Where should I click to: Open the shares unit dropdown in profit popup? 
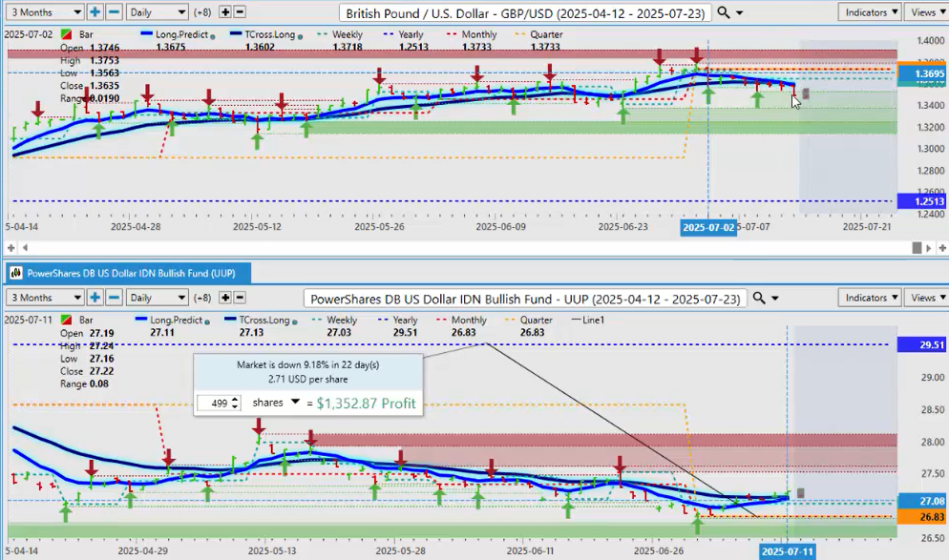pos(275,403)
